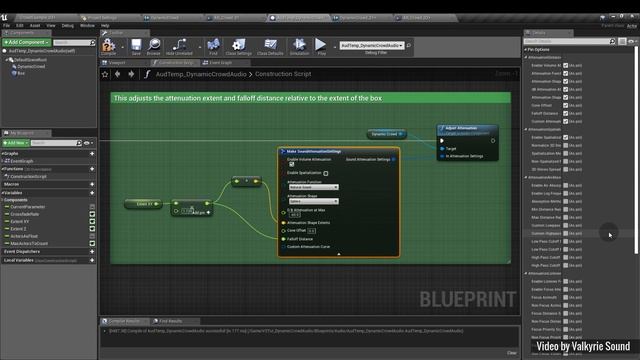
Task: Click the favorite star icon in graph header
Action: pos(105,74)
